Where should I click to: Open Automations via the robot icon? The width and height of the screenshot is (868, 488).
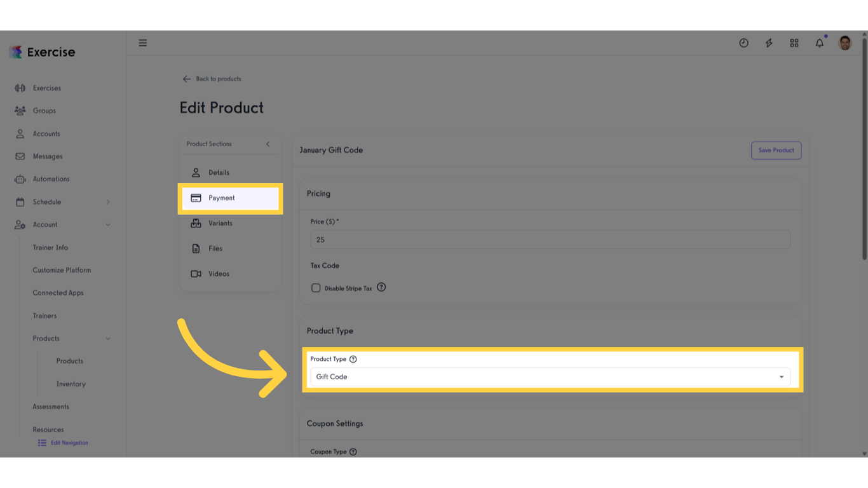(20, 179)
